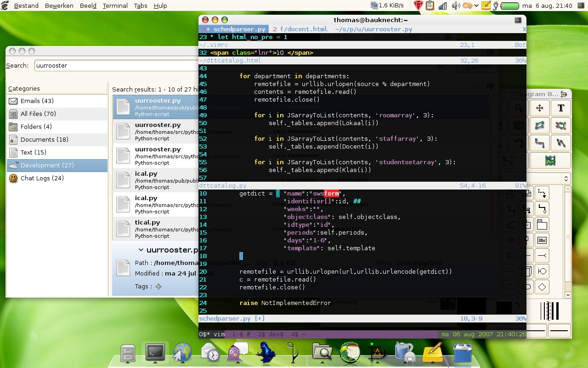Select the Polygon tool in Dia toolbox

540,126
